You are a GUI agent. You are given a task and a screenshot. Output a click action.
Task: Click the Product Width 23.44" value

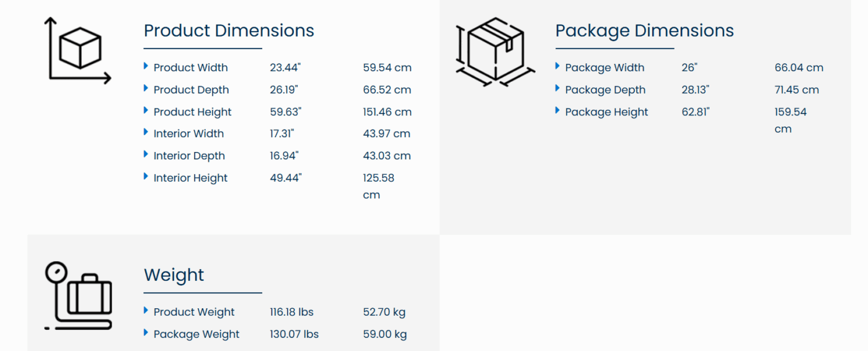[x=285, y=68]
